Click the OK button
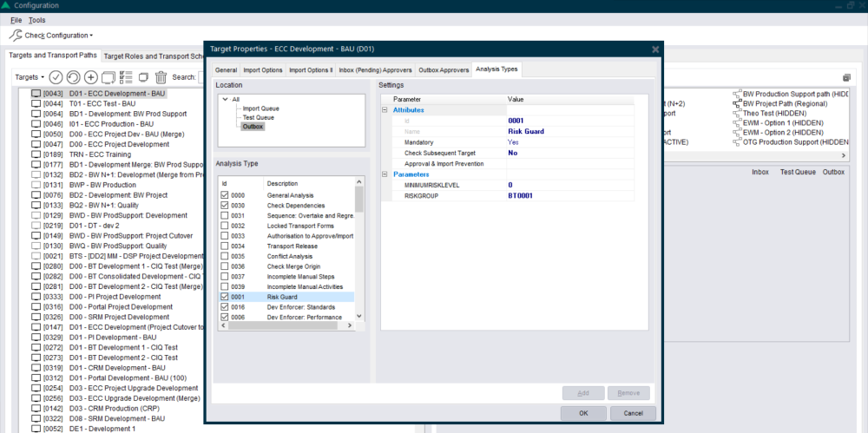The height and width of the screenshot is (433, 868). coord(583,413)
